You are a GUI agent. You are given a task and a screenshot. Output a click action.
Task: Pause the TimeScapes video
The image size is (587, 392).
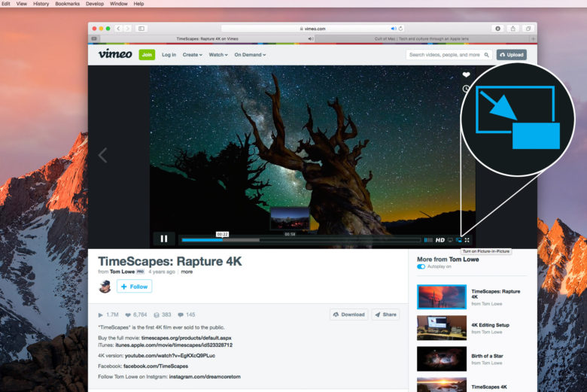click(164, 239)
